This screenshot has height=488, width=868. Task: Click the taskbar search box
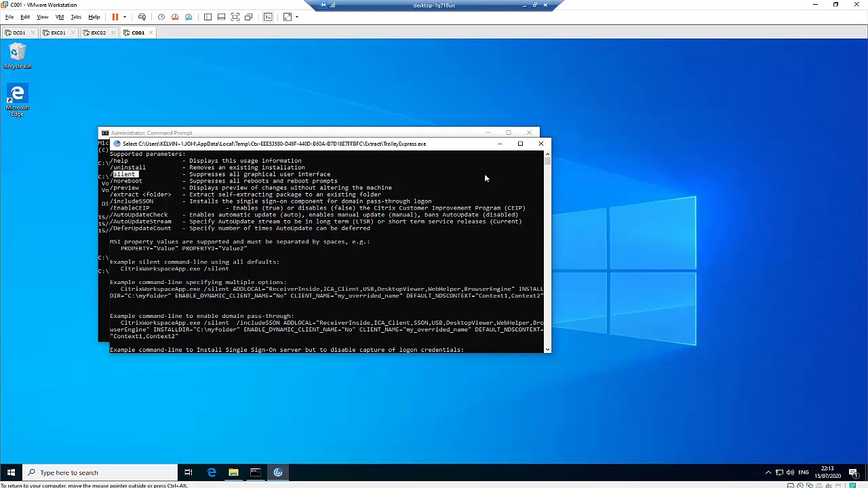pos(100,472)
